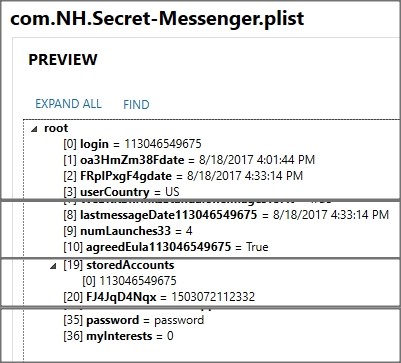Select child account 113046549675 under storedAccounts
The width and height of the screenshot is (401, 363).
coord(129,281)
